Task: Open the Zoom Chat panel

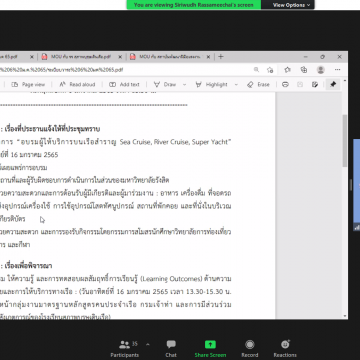Action: (171, 349)
